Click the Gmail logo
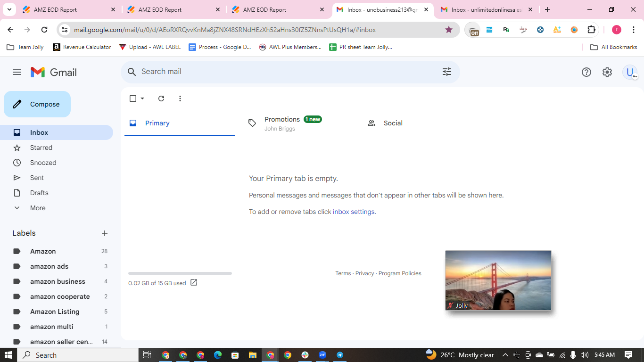The image size is (644, 362). (54, 72)
